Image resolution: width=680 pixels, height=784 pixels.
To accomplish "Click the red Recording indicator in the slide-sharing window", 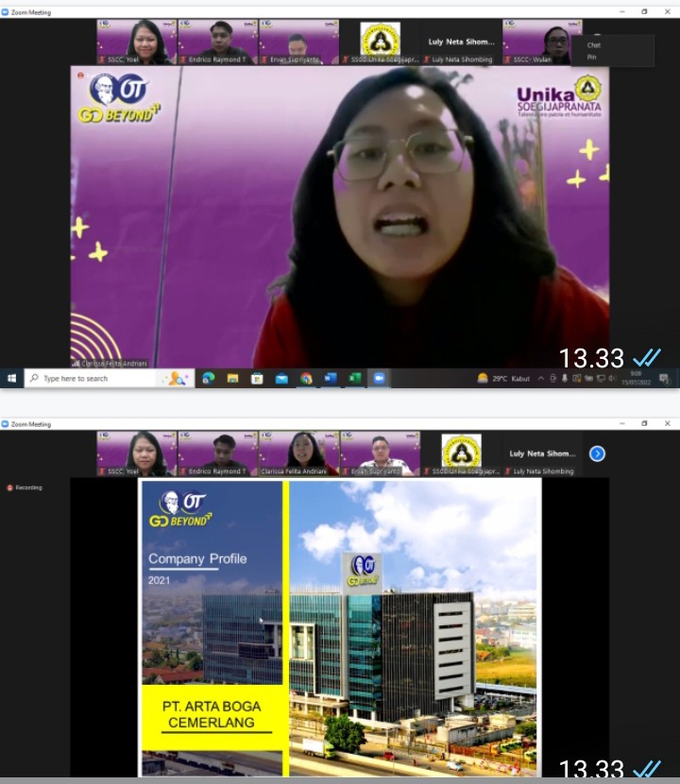I will [x=25, y=487].
